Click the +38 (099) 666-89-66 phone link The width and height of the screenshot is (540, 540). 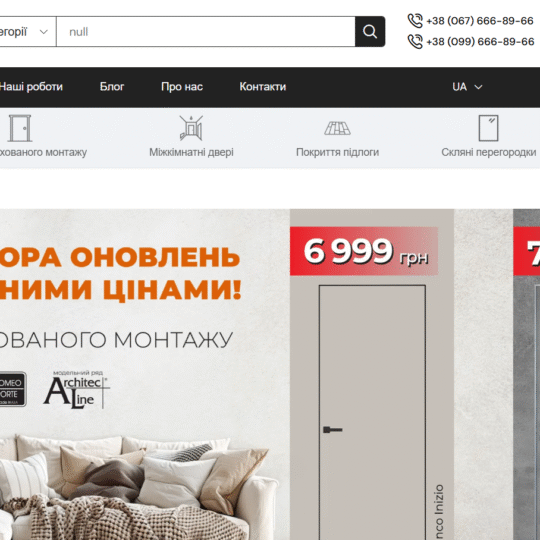pyautogui.click(x=480, y=42)
